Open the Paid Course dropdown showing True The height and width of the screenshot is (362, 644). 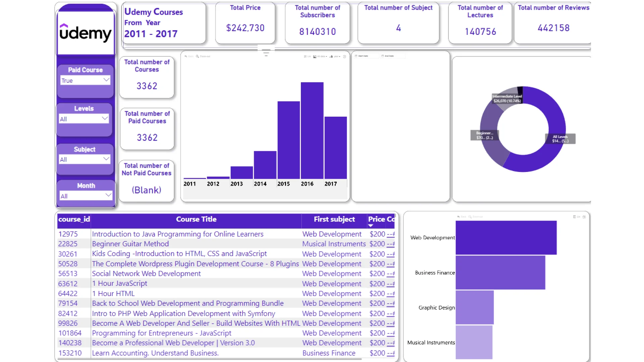tap(85, 80)
